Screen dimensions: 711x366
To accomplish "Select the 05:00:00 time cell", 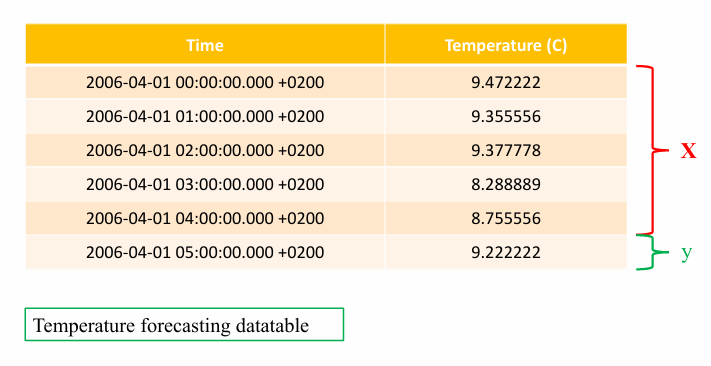I will click(x=205, y=252).
